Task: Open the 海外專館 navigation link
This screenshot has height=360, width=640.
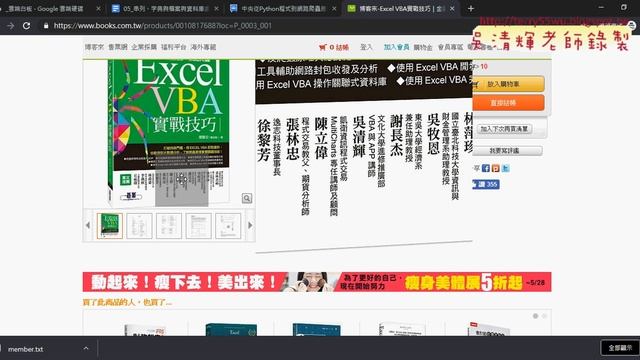Action: [203, 47]
